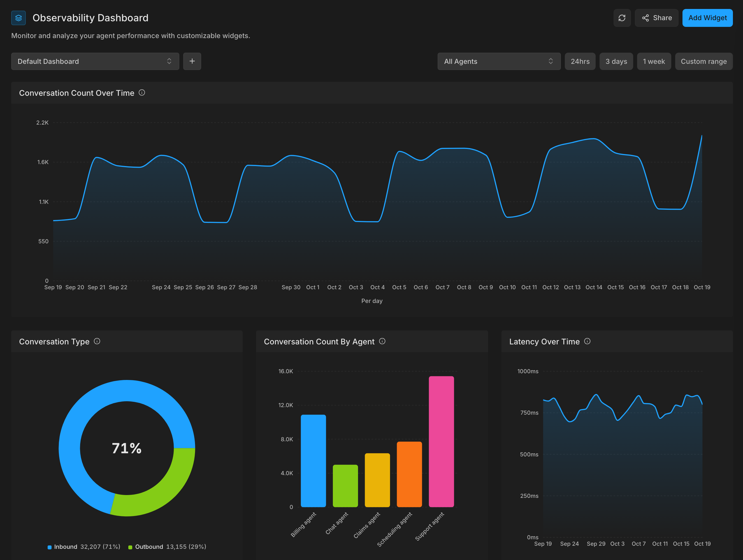The image size is (743, 560).
Task: Click the Oct 10 label on conversation chart
Action: tap(507, 287)
